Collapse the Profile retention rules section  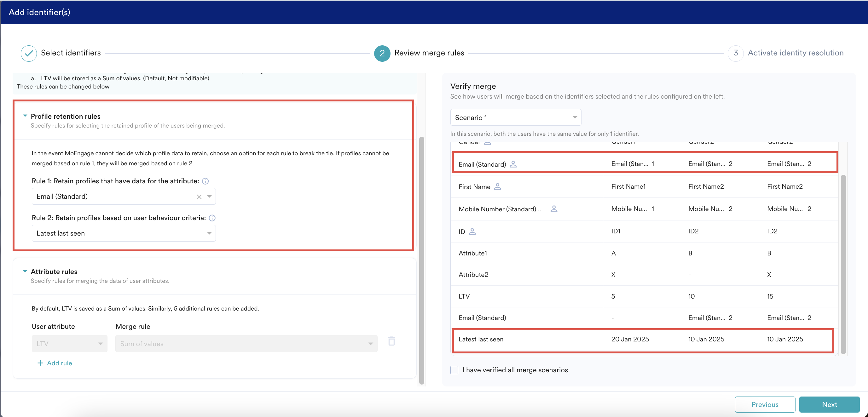coord(25,116)
